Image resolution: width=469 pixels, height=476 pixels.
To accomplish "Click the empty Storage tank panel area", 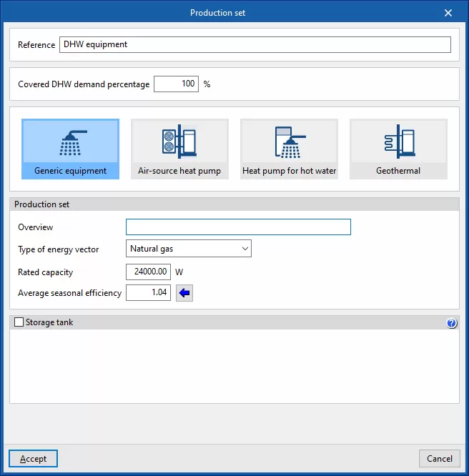I will pos(234,366).
